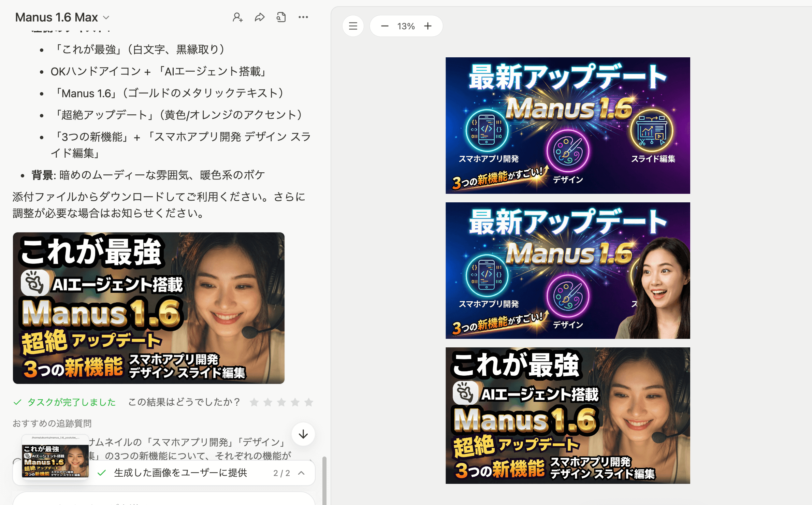Rate the result with five stars

click(x=309, y=402)
